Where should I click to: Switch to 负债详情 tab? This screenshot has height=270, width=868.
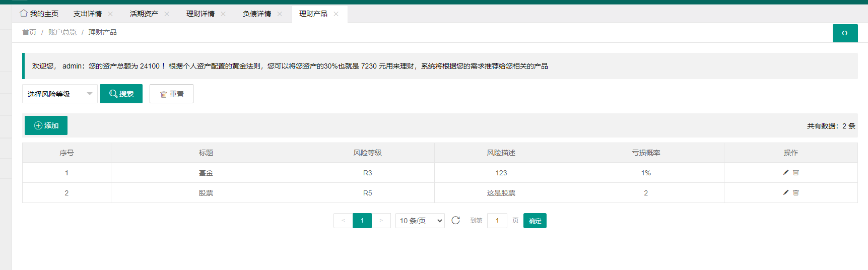(x=257, y=14)
